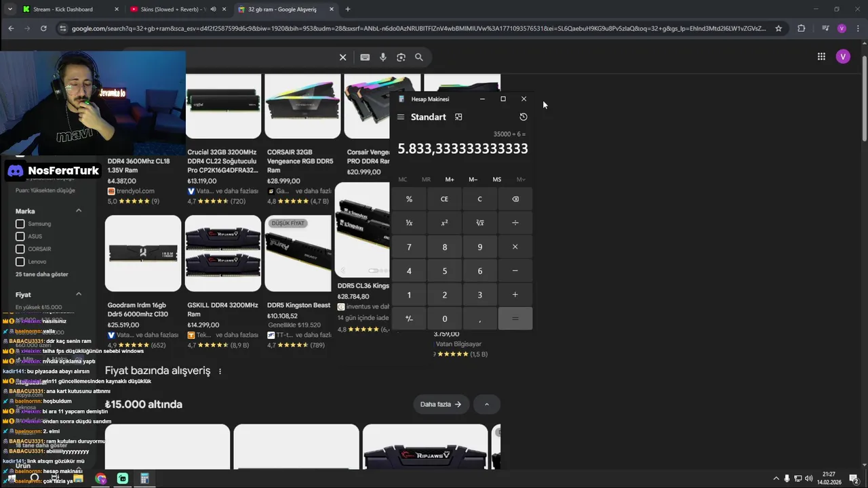868x488 pixels.
Task: Click the calculator M- memory button
Action: coord(473,180)
